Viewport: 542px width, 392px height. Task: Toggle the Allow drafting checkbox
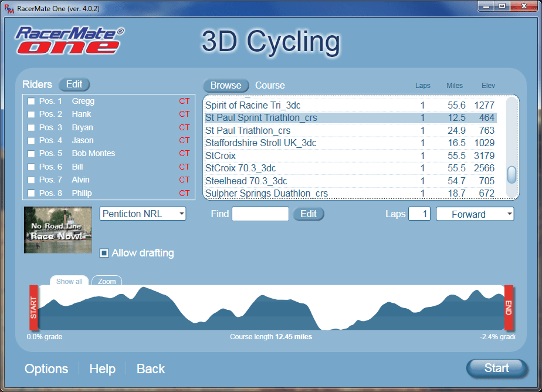tap(104, 253)
